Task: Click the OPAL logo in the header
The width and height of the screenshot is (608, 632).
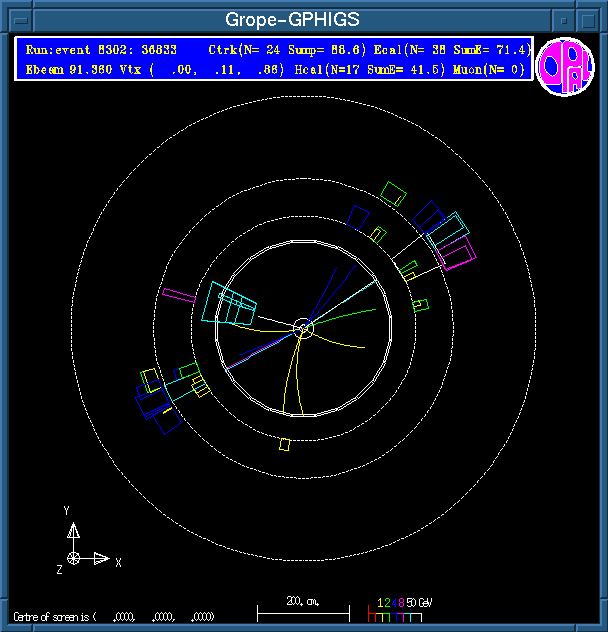Action: pyautogui.click(x=565, y=67)
